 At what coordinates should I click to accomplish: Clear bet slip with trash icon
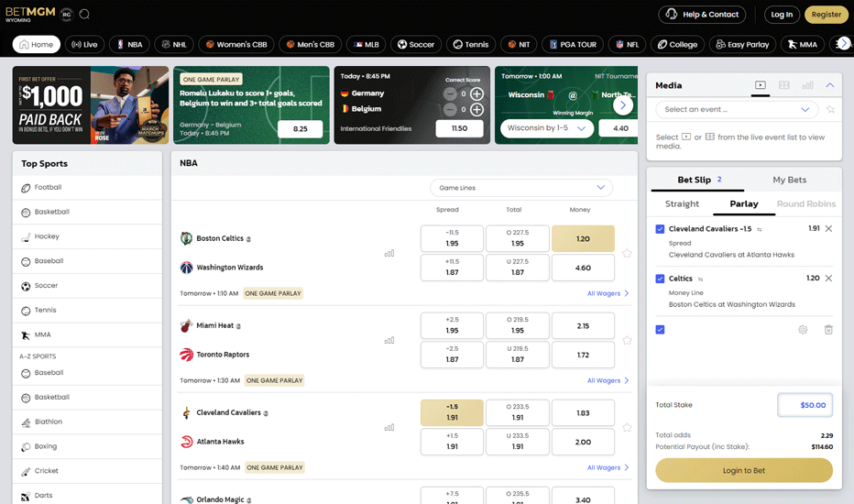828,330
